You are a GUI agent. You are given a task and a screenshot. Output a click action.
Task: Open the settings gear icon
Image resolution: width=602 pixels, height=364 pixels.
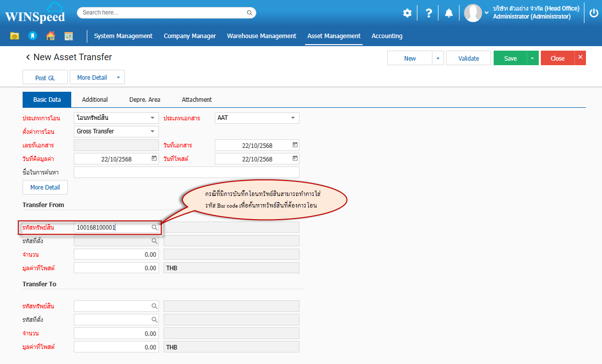point(407,13)
